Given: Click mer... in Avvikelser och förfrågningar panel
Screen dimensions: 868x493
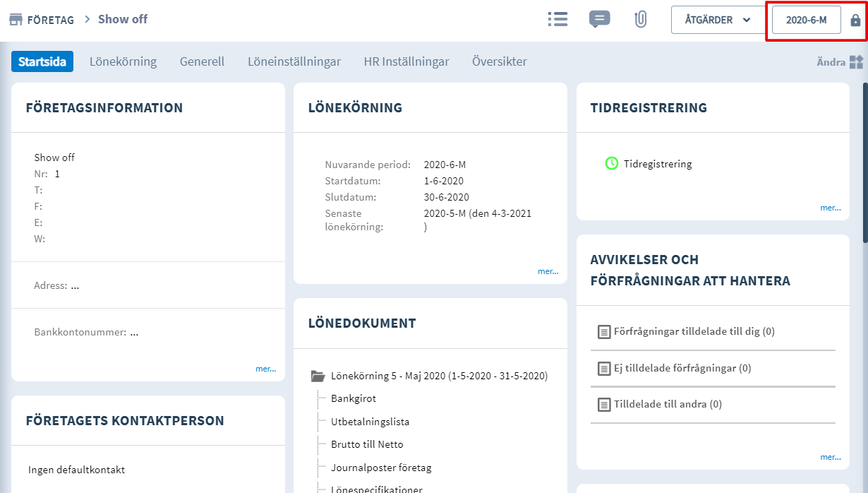Looking at the screenshot, I should [831, 457].
